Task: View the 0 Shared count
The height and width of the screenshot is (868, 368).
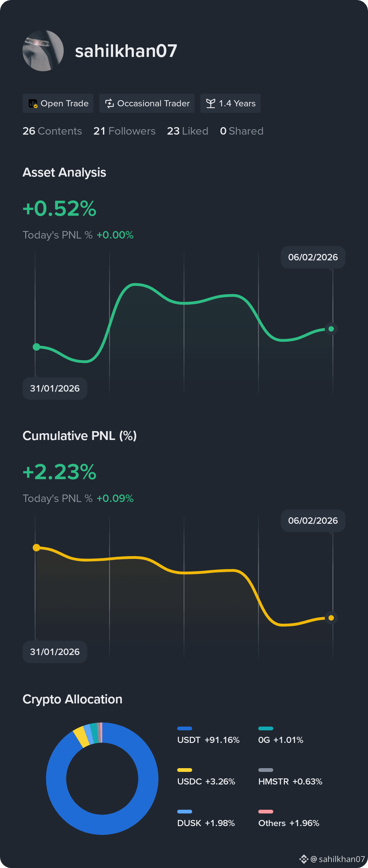Action: click(x=242, y=131)
